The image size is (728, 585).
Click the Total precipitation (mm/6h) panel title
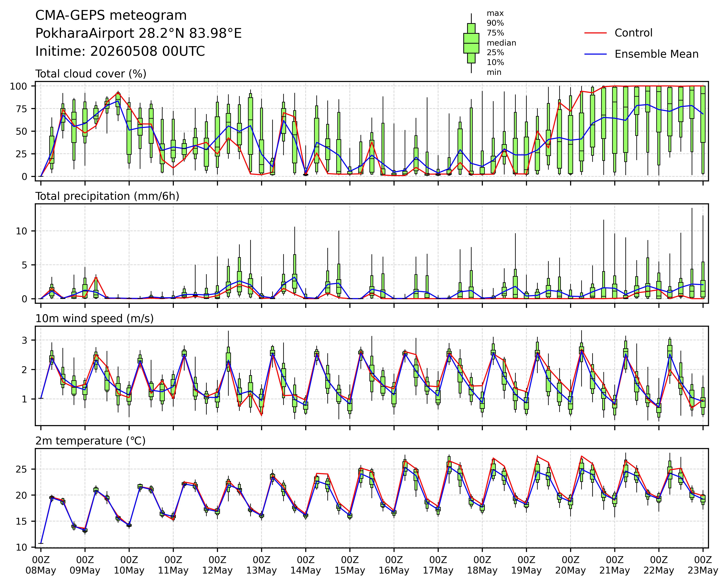[x=107, y=196]
